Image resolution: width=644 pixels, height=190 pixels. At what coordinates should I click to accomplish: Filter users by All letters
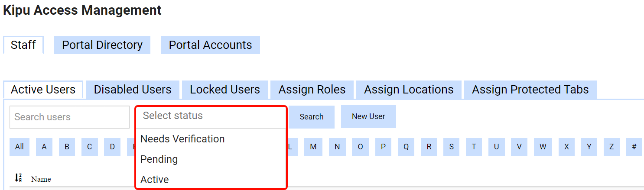(x=20, y=147)
